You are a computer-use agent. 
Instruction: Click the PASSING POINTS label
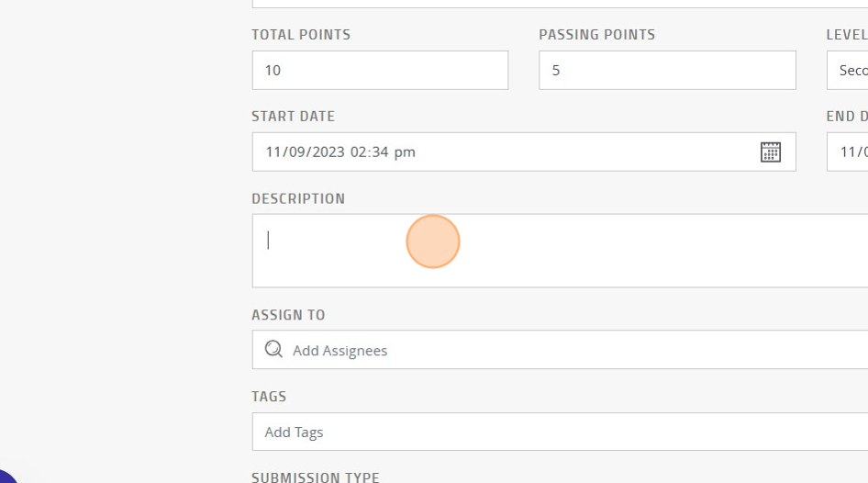[x=596, y=34]
